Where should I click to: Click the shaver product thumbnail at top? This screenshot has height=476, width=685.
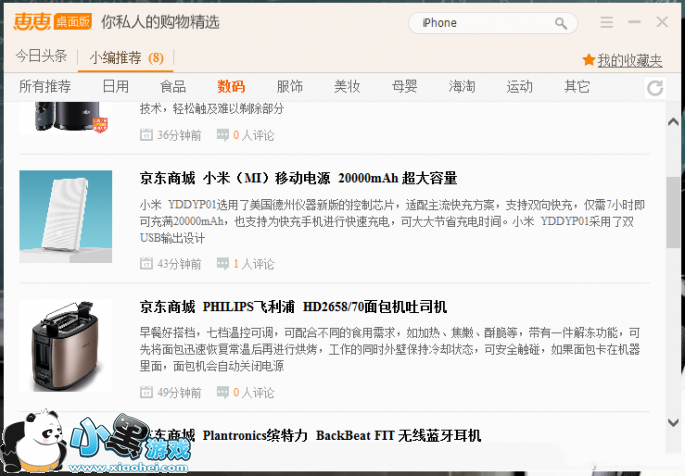coord(66,117)
